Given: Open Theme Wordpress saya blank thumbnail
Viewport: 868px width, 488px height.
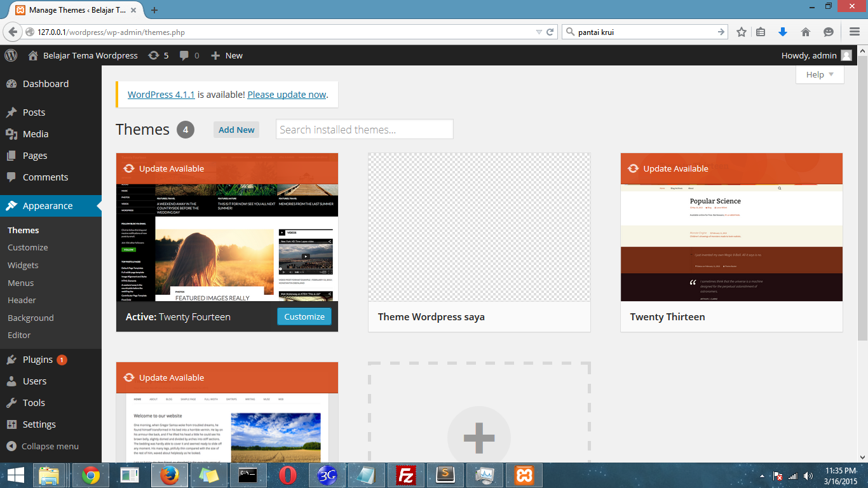Looking at the screenshot, I should coord(479,227).
